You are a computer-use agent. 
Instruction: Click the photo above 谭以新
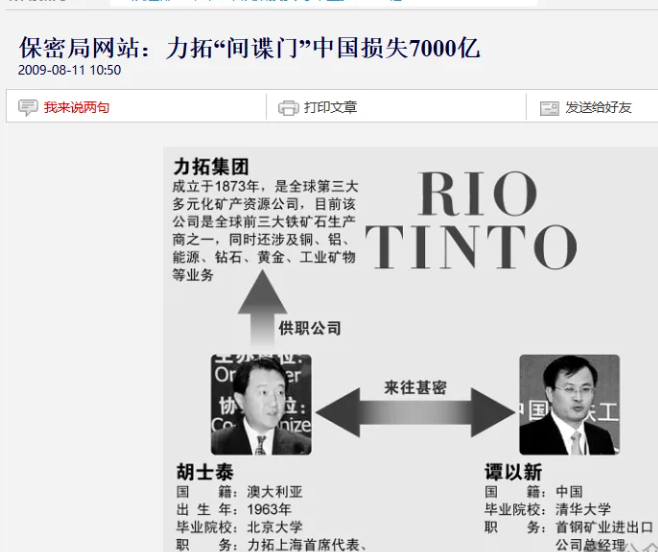coord(569,405)
